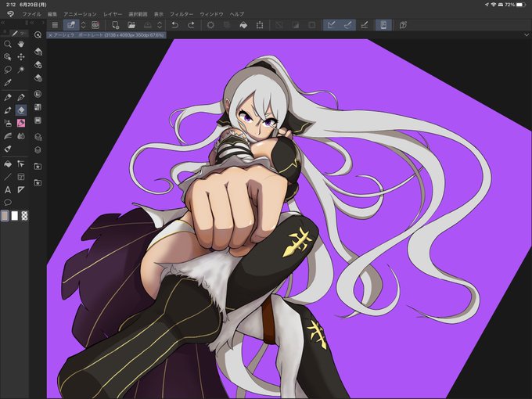Collapse tool palette with top-left double arrow
The image size is (532, 399).
[x=2, y=23]
